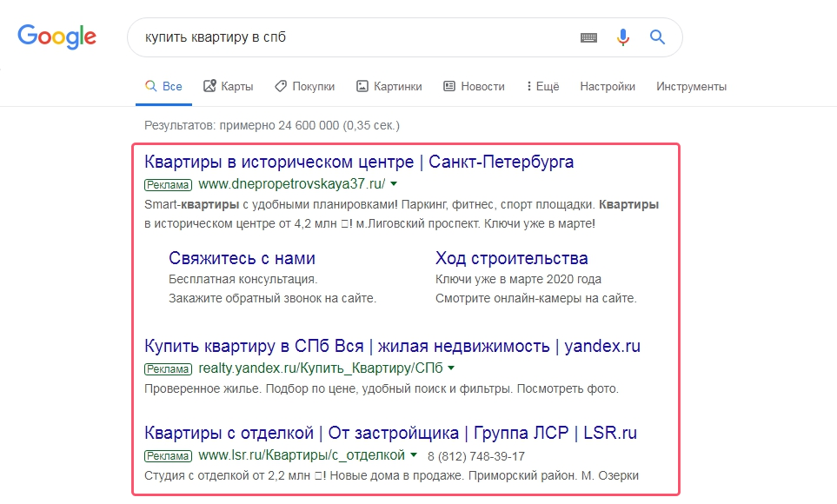Image resolution: width=837 pixels, height=504 pixels.
Task: Click the www.dnepropetrovskaya37.ru URL
Action: point(291,184)
